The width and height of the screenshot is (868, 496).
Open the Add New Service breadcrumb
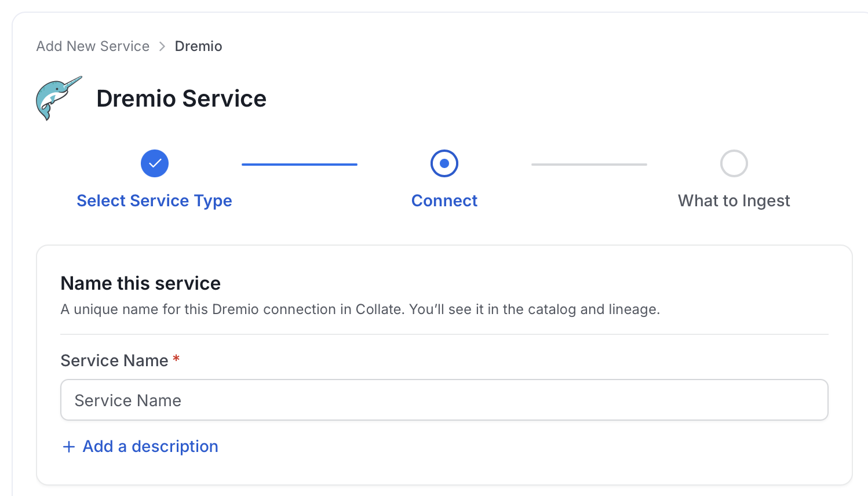click(93, 46)
